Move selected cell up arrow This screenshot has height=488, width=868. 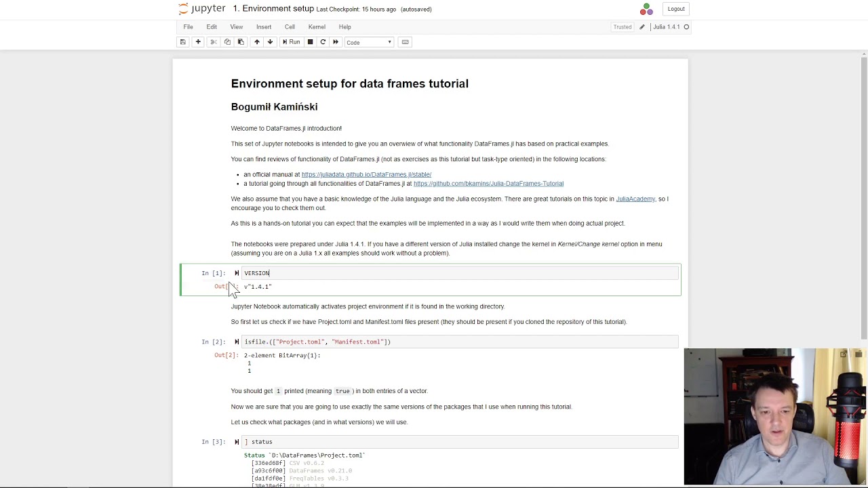pyautogui.click(x=256, y=42)
